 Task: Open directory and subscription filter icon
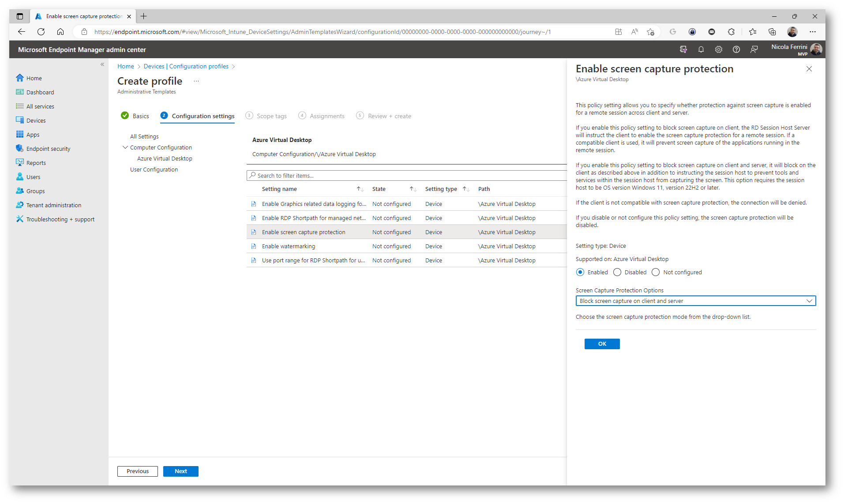(x=683, y=49)
